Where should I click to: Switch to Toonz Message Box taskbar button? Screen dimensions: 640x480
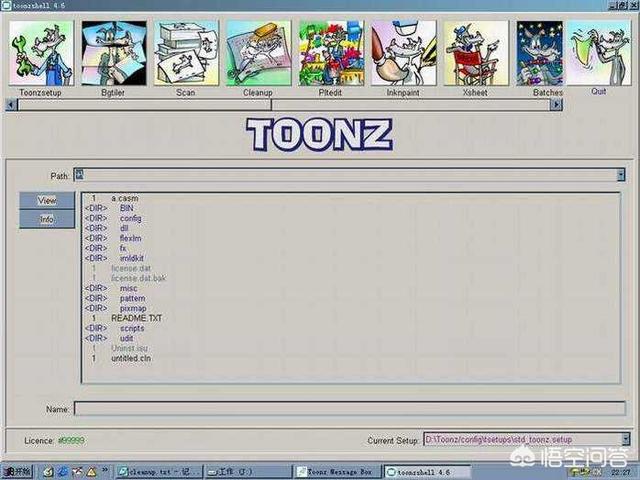click(337, 471)
